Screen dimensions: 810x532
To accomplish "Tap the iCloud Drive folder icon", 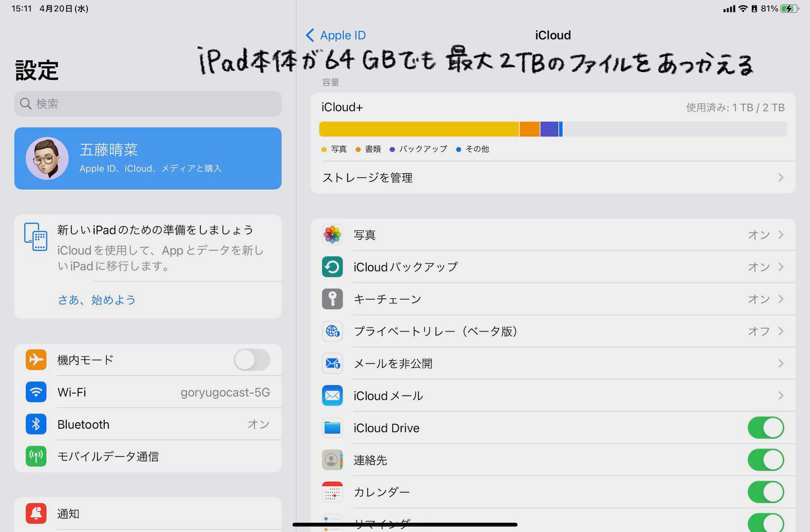I will (x=332, y=428).
